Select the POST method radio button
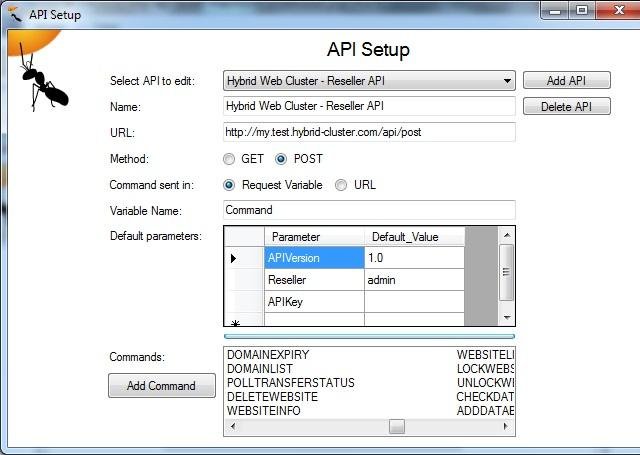 coord(281,159)
